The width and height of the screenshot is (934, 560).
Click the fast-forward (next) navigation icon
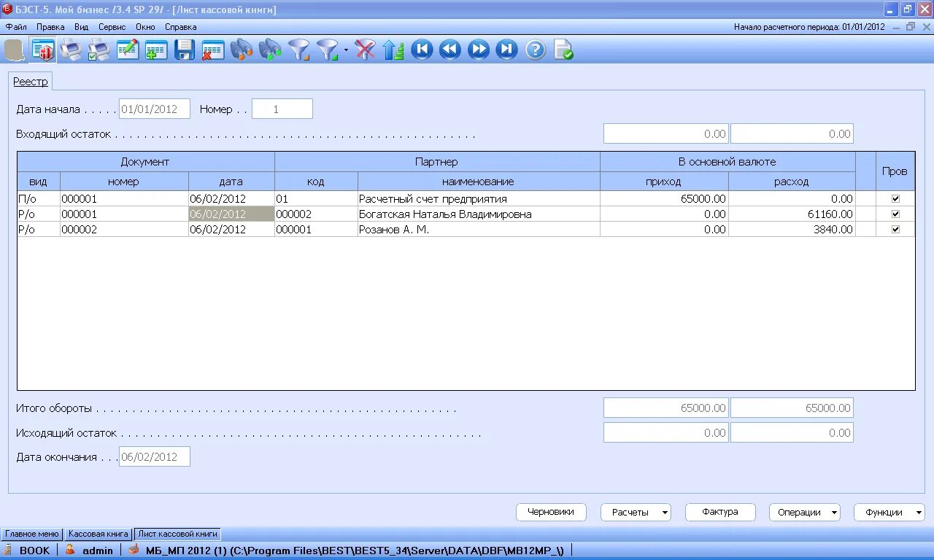pos(479,50)
